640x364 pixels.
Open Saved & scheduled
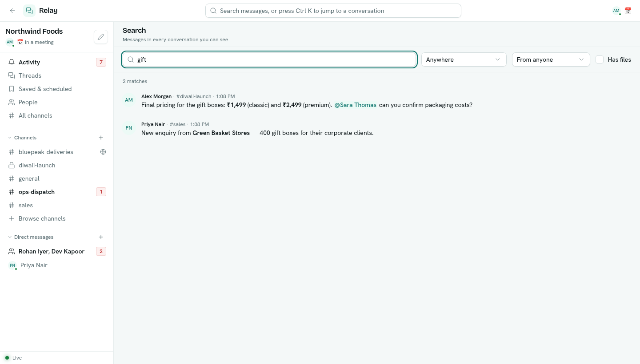(57, 89)
